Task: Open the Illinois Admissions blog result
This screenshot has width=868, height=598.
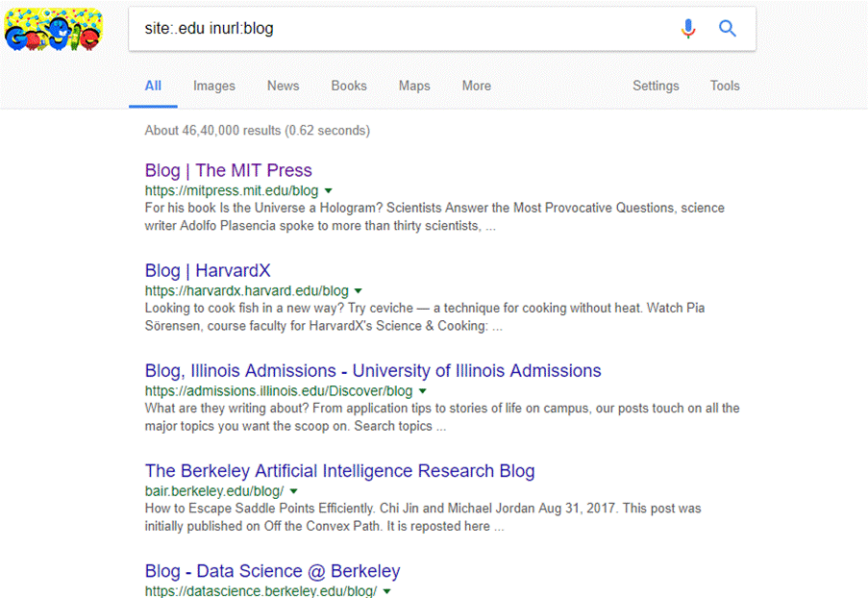Action: point(373,371)
